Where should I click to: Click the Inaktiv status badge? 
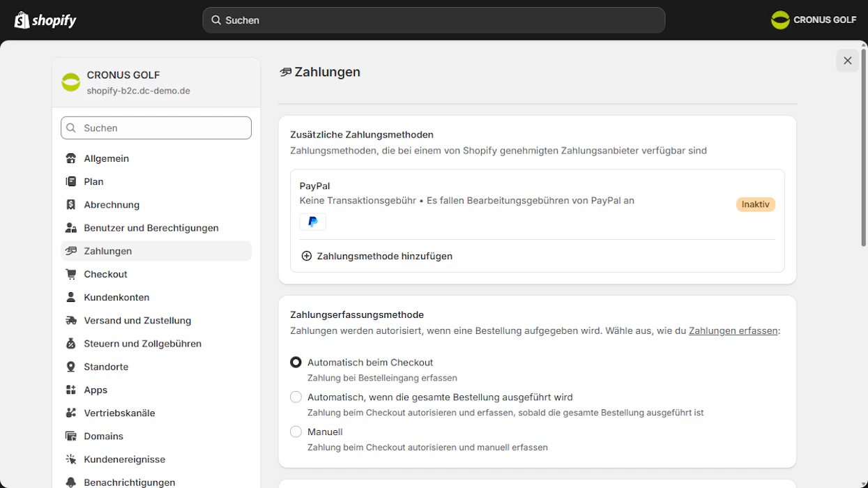pos(756,204)
